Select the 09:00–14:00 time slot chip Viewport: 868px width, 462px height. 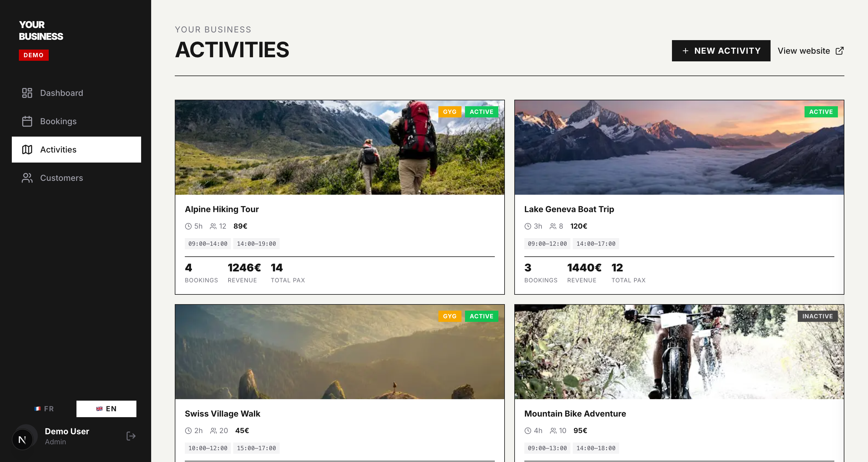point(208,244)
